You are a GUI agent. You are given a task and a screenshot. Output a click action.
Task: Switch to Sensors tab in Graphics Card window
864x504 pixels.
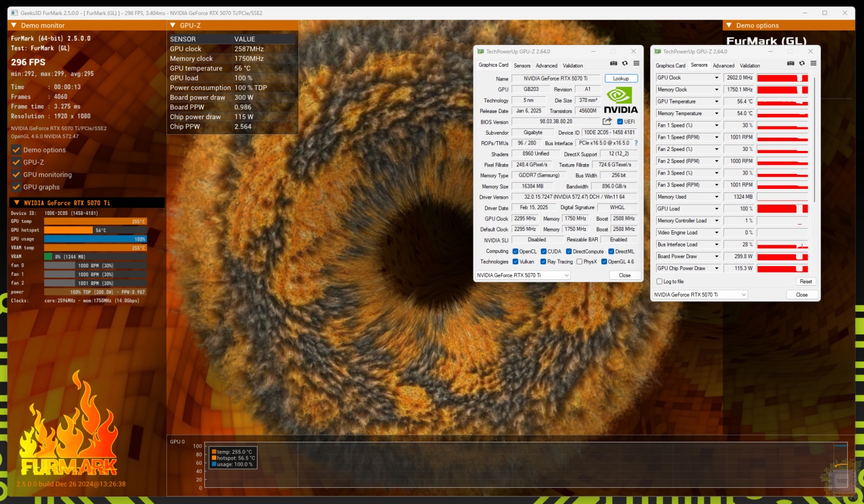(x=522, y=66)
